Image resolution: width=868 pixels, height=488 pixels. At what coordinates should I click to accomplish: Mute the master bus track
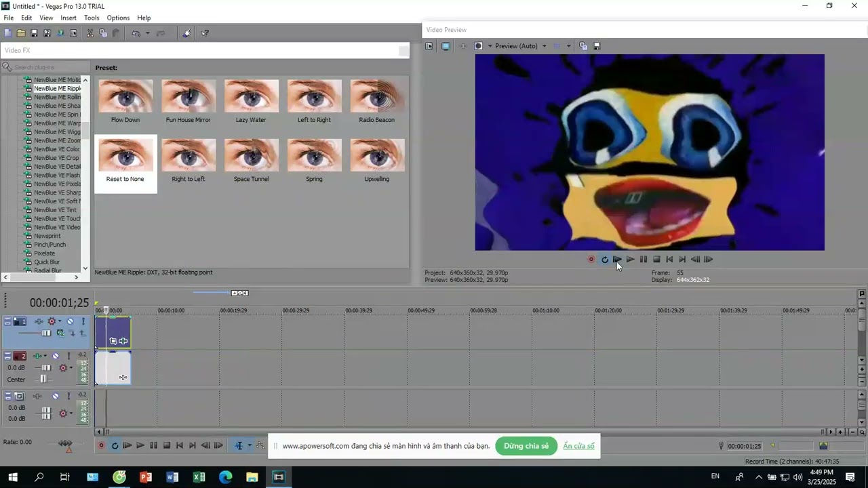56,396
